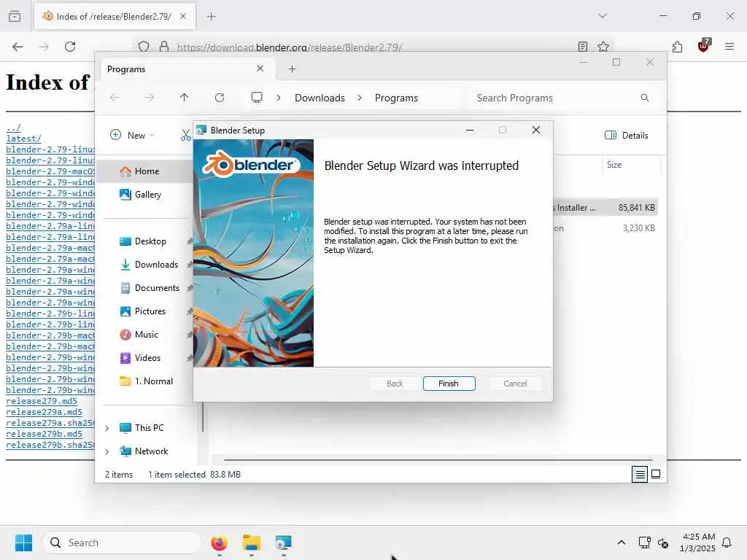This screenshot has width=747, height=560.
Task: Switch to large thumbnails view icon
Action: tap(656, 474)
